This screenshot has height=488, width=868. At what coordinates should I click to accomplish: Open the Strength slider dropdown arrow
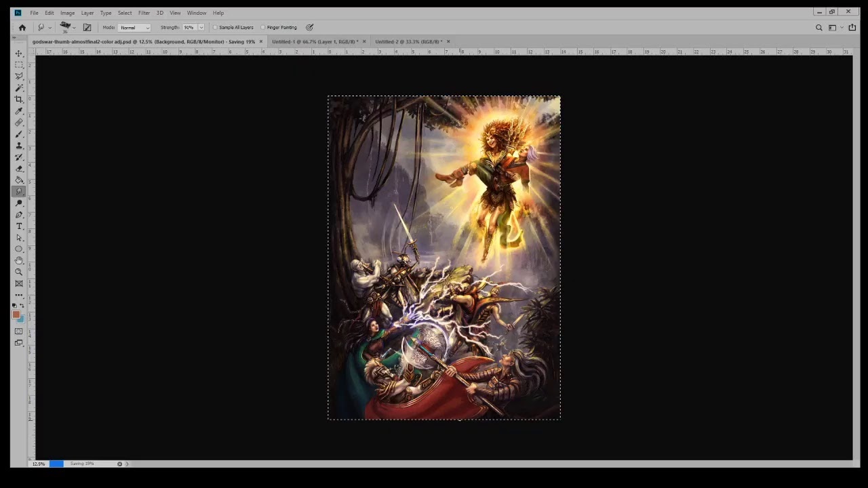coord(201,28)
